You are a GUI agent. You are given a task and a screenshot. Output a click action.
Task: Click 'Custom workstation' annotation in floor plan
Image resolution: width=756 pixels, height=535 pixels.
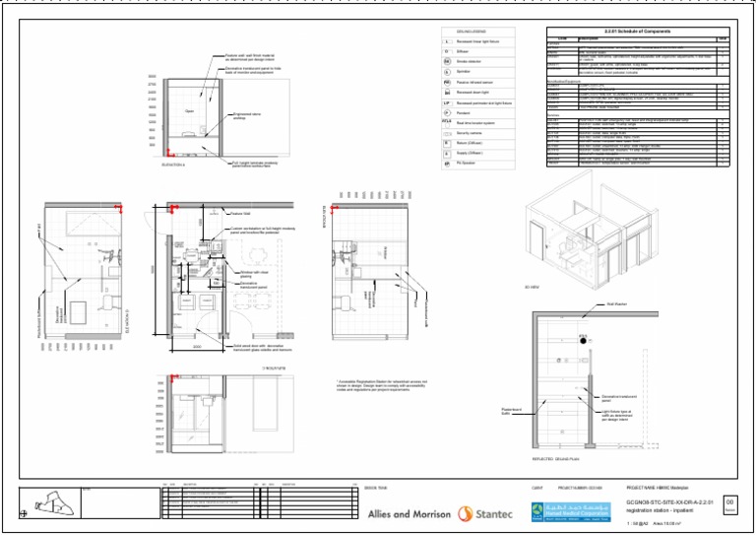263,231
